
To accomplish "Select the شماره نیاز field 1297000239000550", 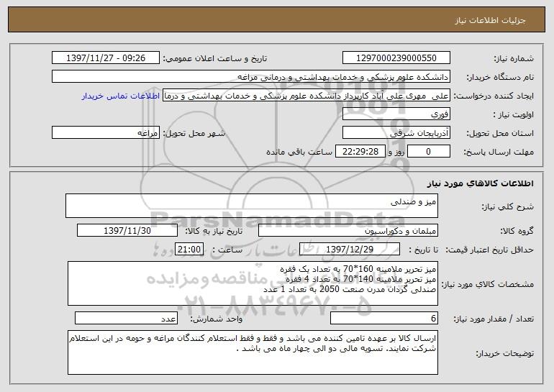I will (x=396, y=58).
